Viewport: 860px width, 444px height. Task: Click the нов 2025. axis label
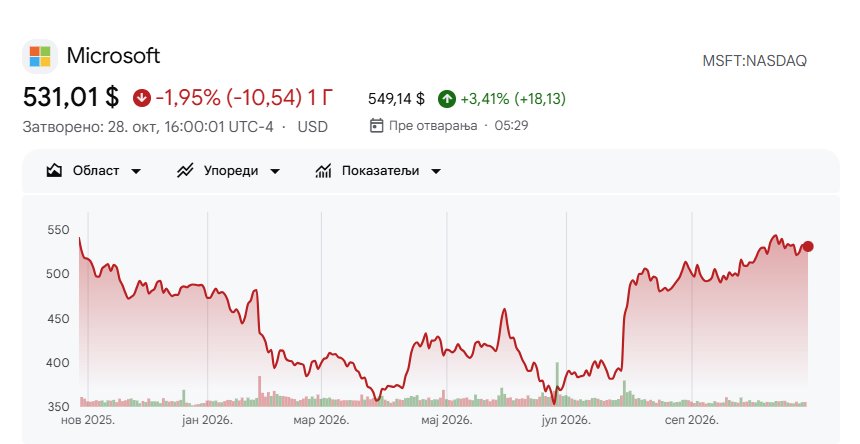pyautogui.click(x=88, y=420)
